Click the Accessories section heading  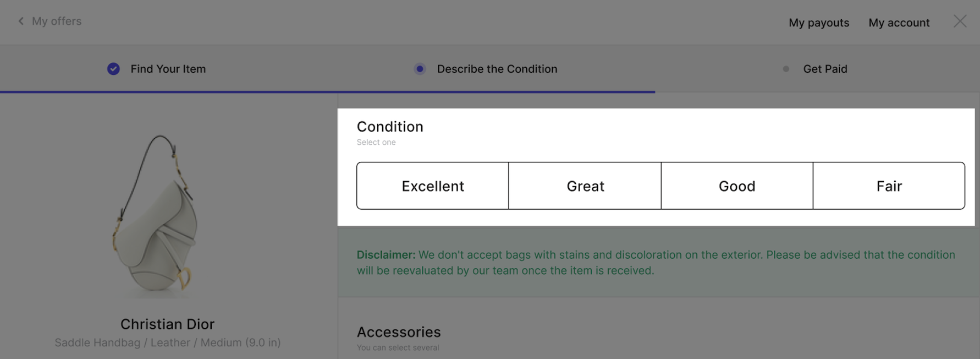(x=399, y=332)
